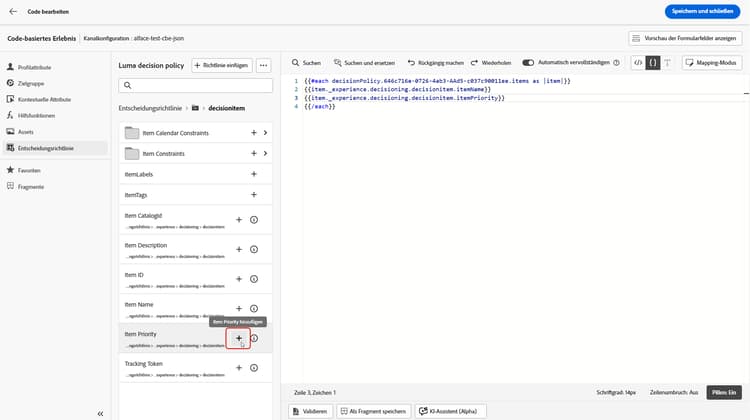Switch to HTML code view icon
This screenshot has width=750, height=420.
point(638,63)
